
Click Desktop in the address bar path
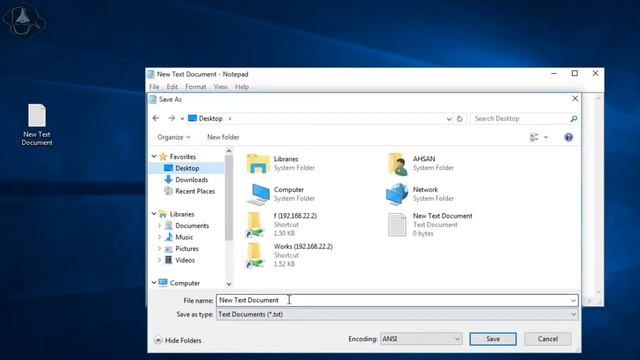[211, 118]
